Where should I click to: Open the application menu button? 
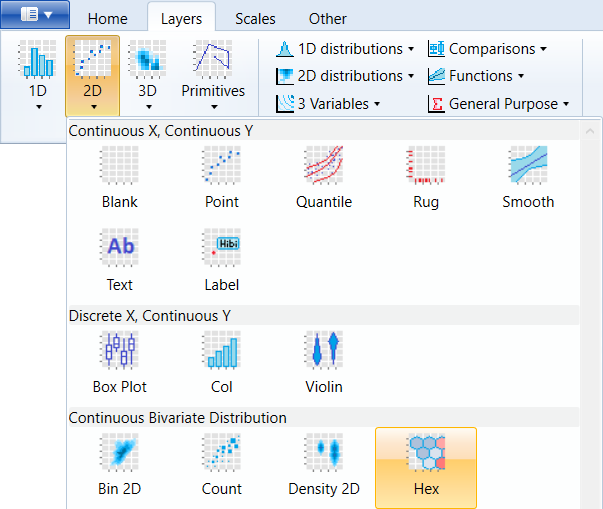[35, 15]
